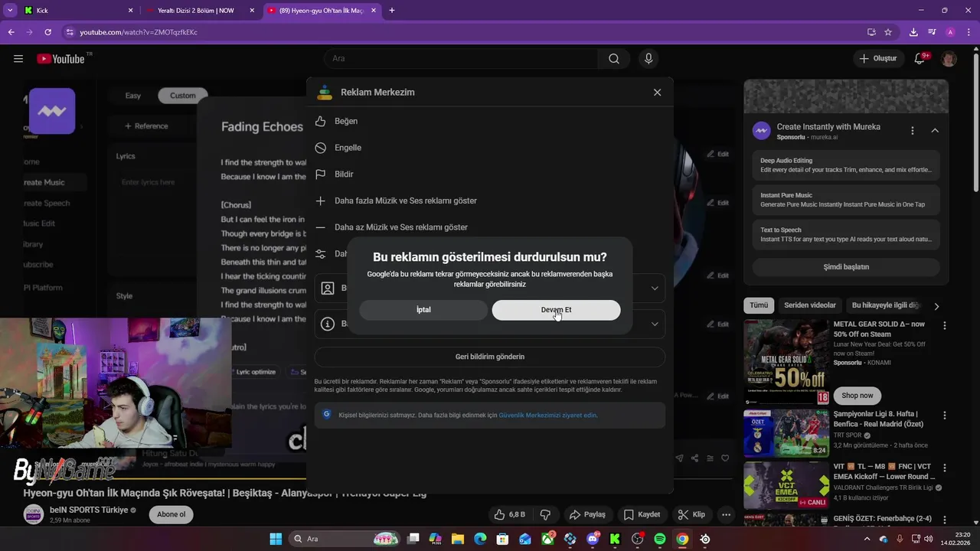Open more video actions menu
980x551 pixels.
(x=726, y=514)
